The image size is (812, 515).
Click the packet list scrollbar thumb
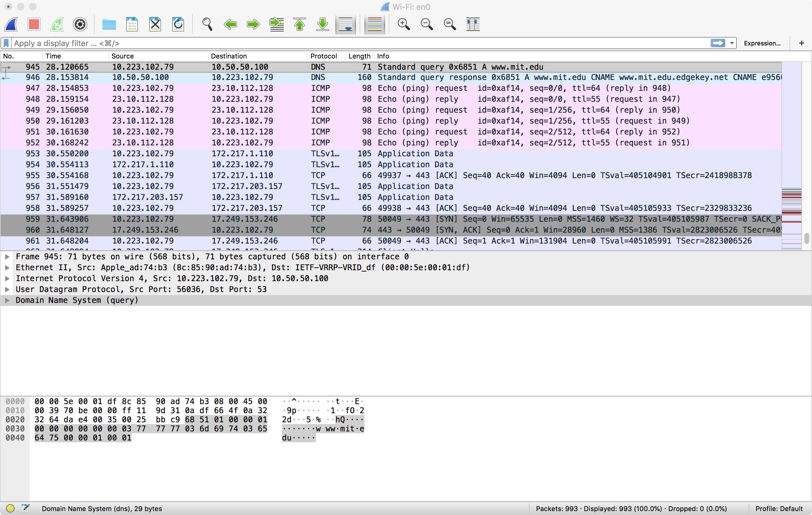(807, 238)
